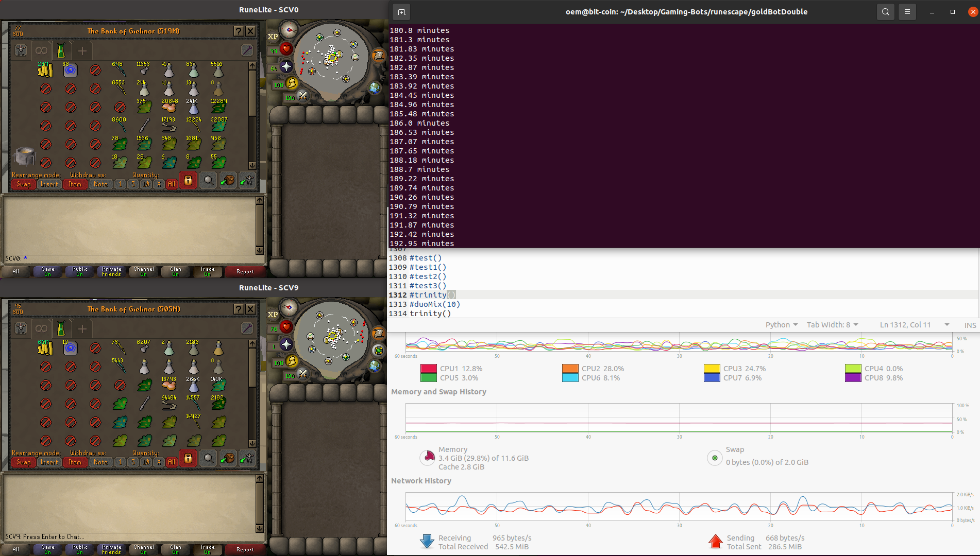Toggle placeholder lock in SCV0 bank
Viewport: 980px width, 556px height.
click(x=188, y=180)
